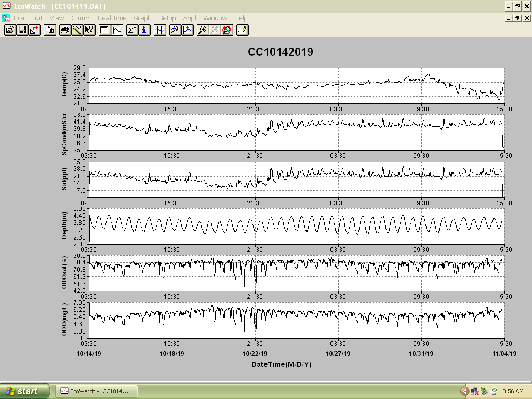The image size is (532, 399).
Task: Click the blue info icon
Action: coord(144,30)
